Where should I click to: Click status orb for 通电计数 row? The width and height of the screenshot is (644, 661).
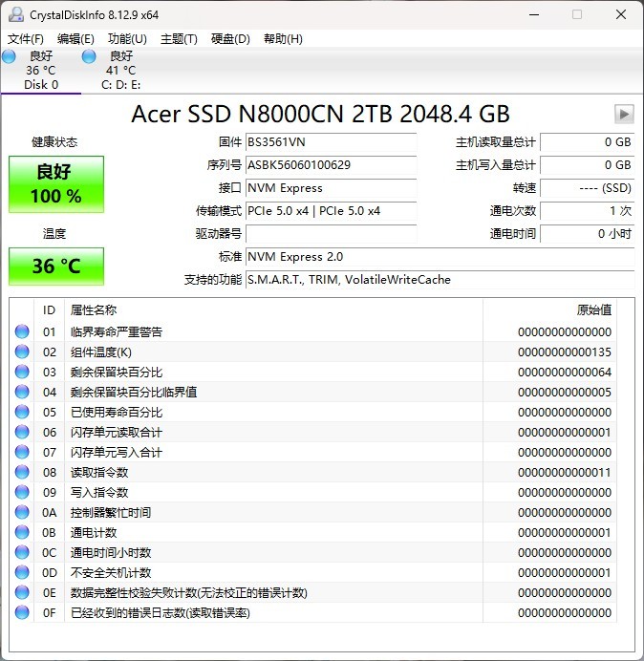click(22, 532)
